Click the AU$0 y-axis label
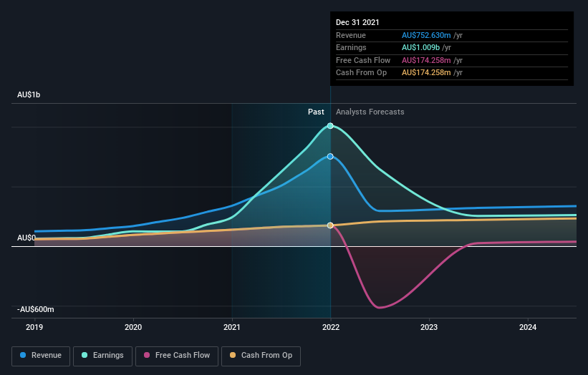Screen dimensions: 588x375 (26, 238)
